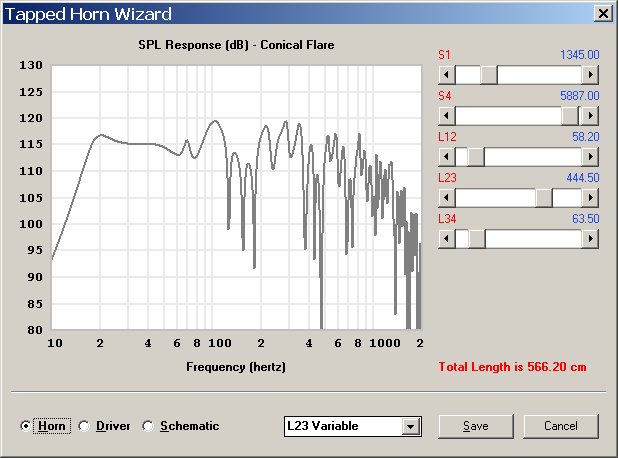Click the L12 slider thumb

pos(476,157)
